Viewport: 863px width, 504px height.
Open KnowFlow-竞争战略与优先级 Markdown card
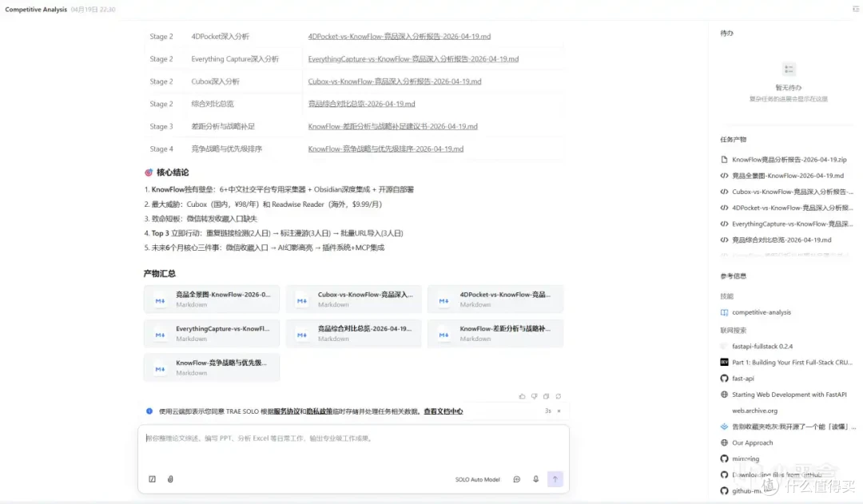tap(211, 367)
